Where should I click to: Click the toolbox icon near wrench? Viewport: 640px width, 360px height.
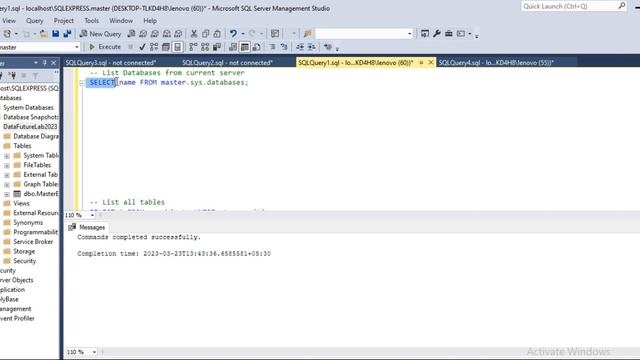click(449, 33)
